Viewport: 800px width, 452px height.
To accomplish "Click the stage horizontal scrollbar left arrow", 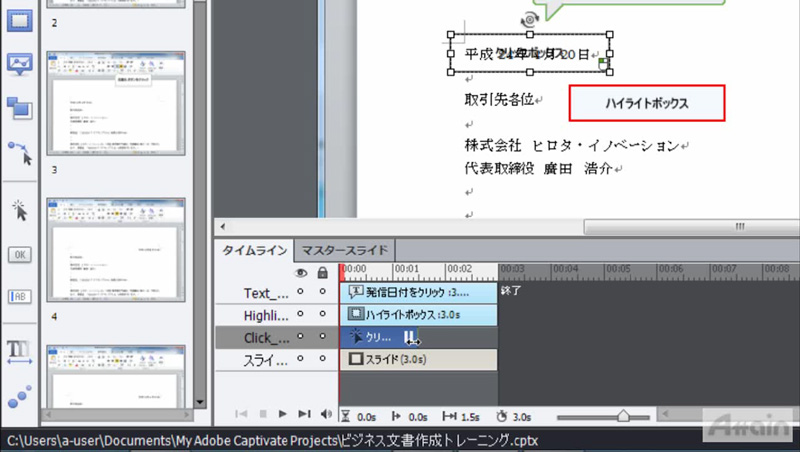I will click(x=222, y=228).
